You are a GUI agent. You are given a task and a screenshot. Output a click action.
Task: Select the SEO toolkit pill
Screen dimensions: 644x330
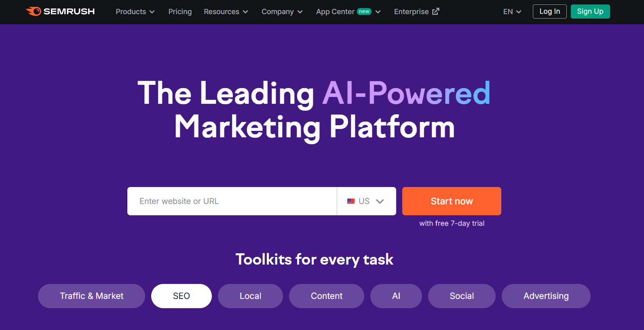(x=181, y=296)
